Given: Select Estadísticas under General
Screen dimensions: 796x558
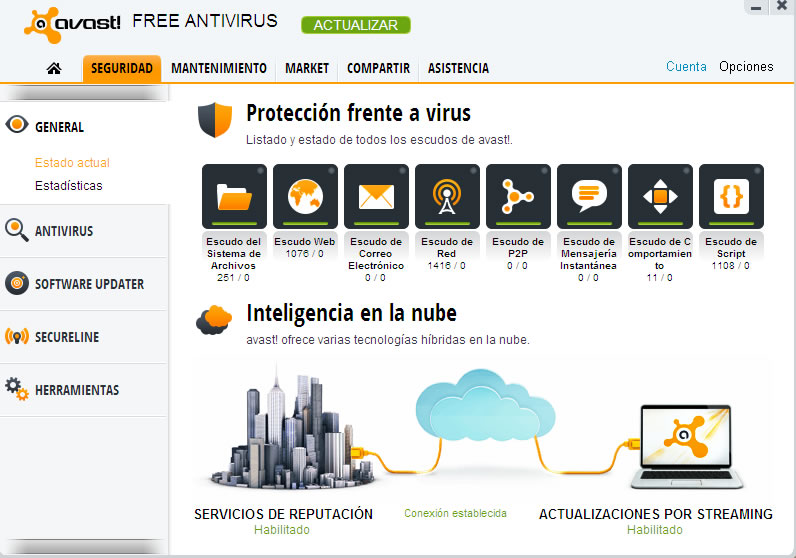Looking at the screenshot, I should click(x=68, y=185).
